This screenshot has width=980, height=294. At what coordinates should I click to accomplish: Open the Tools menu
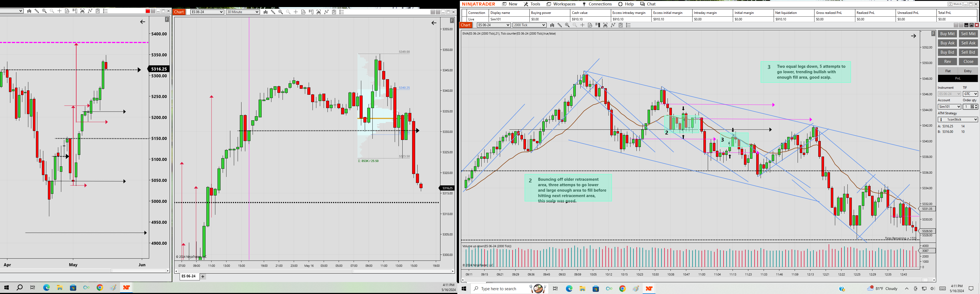tap(532, 4)
